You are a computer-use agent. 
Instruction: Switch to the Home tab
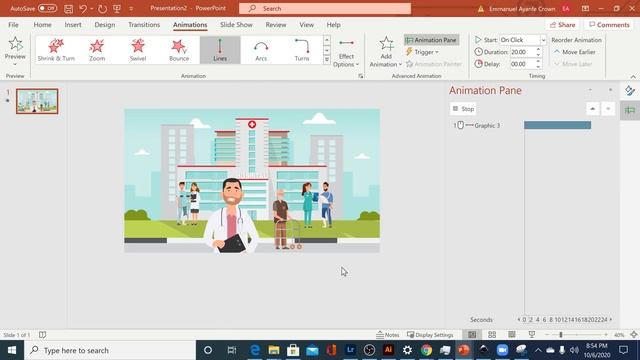[x=42, y=24]
